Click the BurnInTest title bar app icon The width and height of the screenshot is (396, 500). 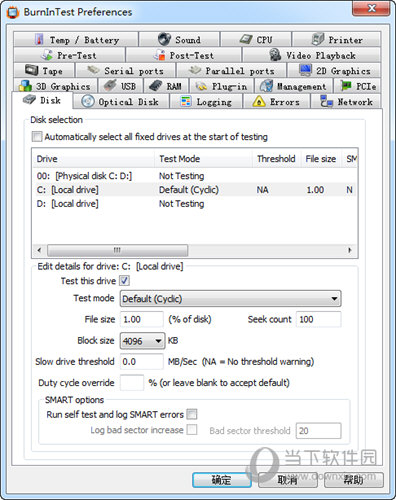(x=12, y=12)
